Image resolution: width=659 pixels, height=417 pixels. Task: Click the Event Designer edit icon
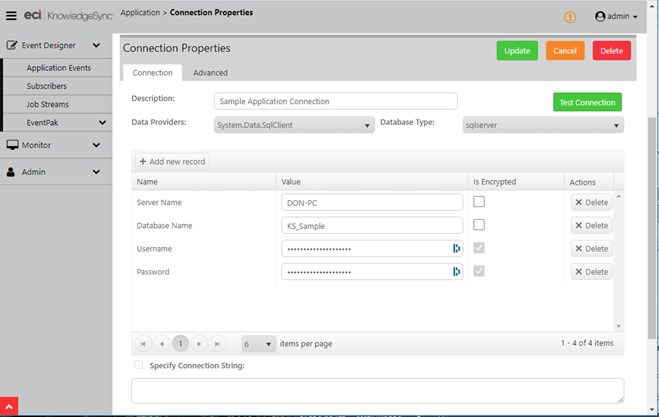[12, 45]
